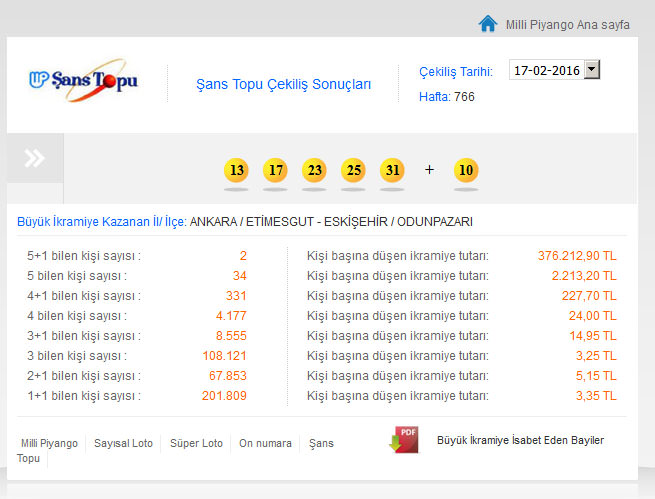The height and width of the screenshot is (499, 655).
Task: Click the winner count value 331
Action: tap(236, 296)
